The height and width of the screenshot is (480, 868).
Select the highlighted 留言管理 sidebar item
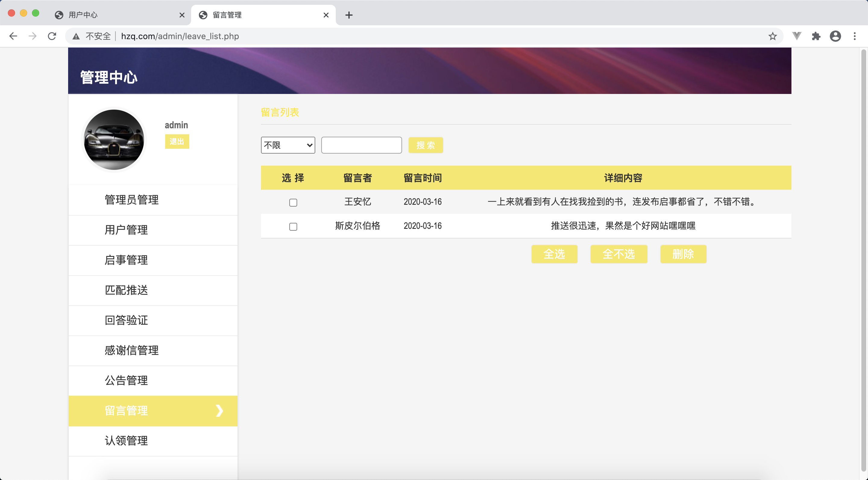coord(153,411)
